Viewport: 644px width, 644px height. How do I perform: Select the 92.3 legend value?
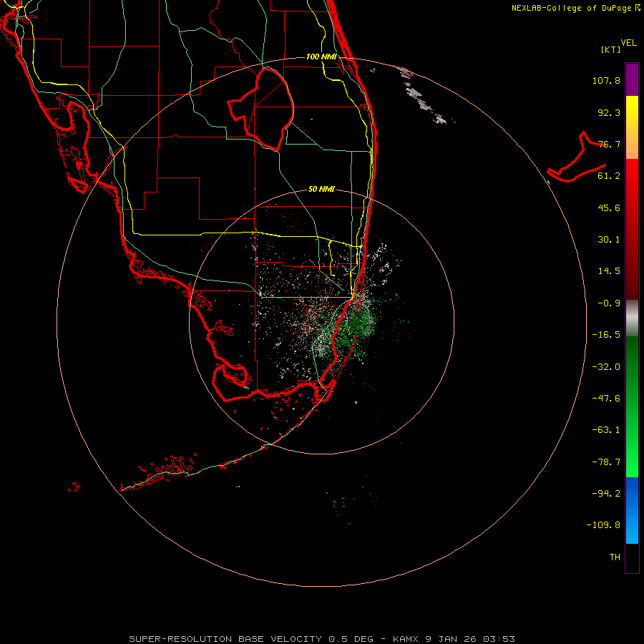click(609, 112)
